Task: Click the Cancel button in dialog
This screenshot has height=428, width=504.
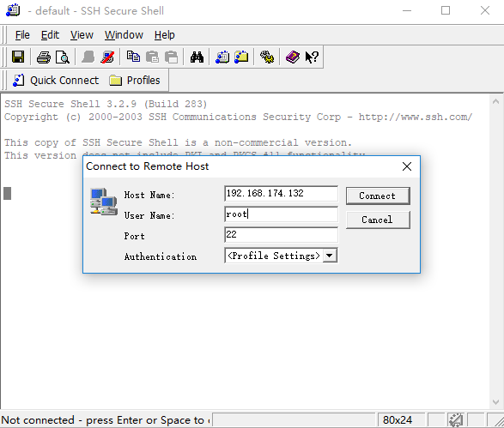Action: point(378,220)
